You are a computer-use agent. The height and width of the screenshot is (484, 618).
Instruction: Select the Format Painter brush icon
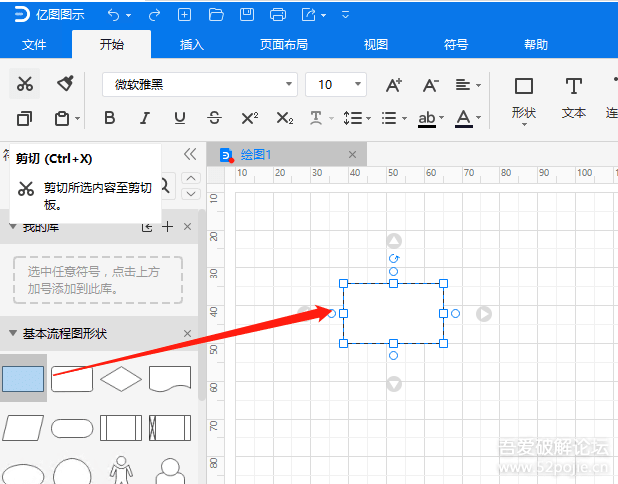[64, 84]
